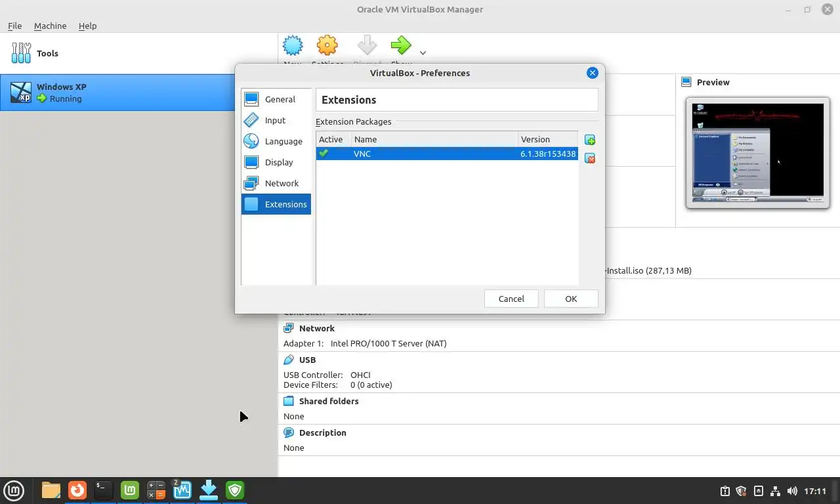The height and width of the screenshot is (504, 840).
Task: Select the Extensions preferences category
Action: [276, 204]
